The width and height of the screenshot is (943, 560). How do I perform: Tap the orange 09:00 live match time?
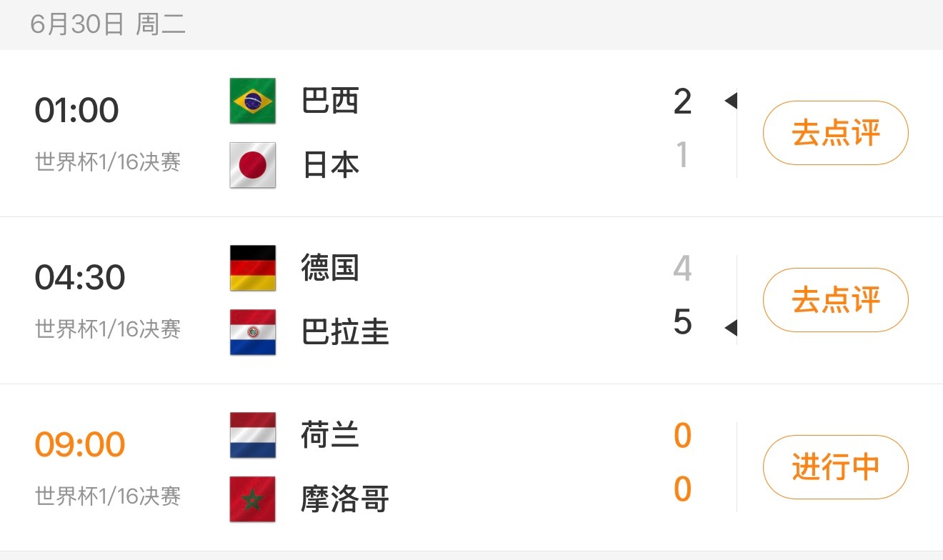(x=80, y=445)
